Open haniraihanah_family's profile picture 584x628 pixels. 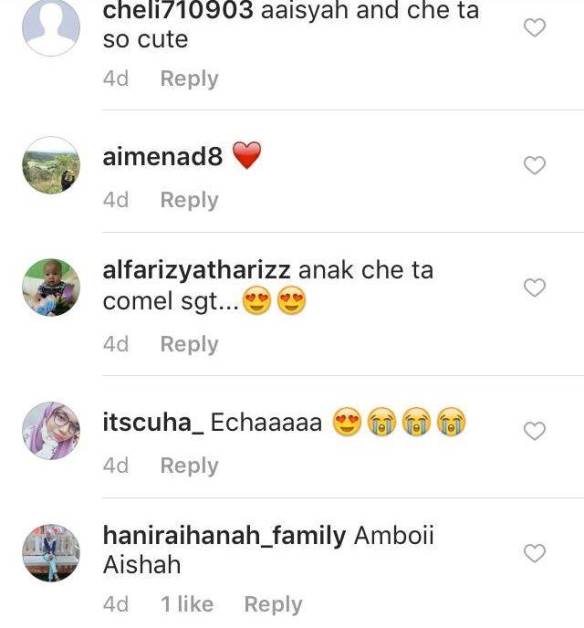coord(51,553)
